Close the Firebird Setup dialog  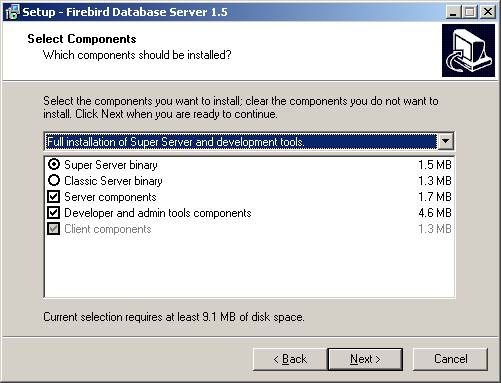487,12
